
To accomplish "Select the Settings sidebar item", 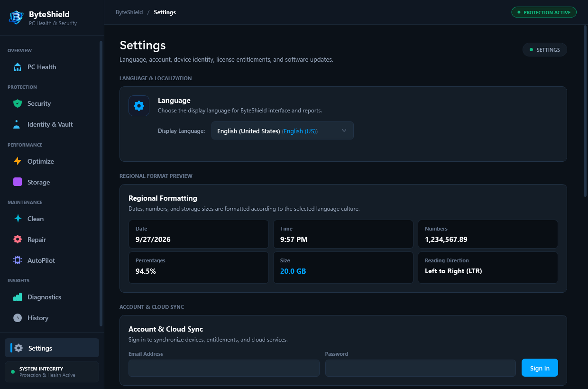I will pos(52,348).
